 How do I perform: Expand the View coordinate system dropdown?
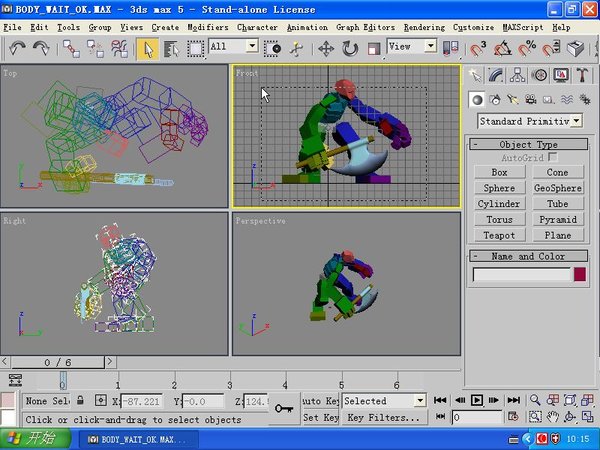click(x=412, y=46)
